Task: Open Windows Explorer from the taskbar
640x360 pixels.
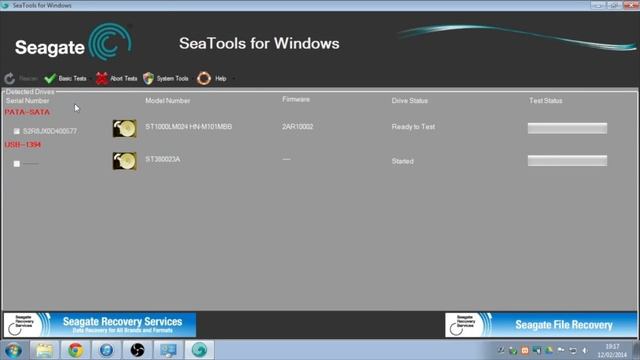Action: click(x=44, y=350)
